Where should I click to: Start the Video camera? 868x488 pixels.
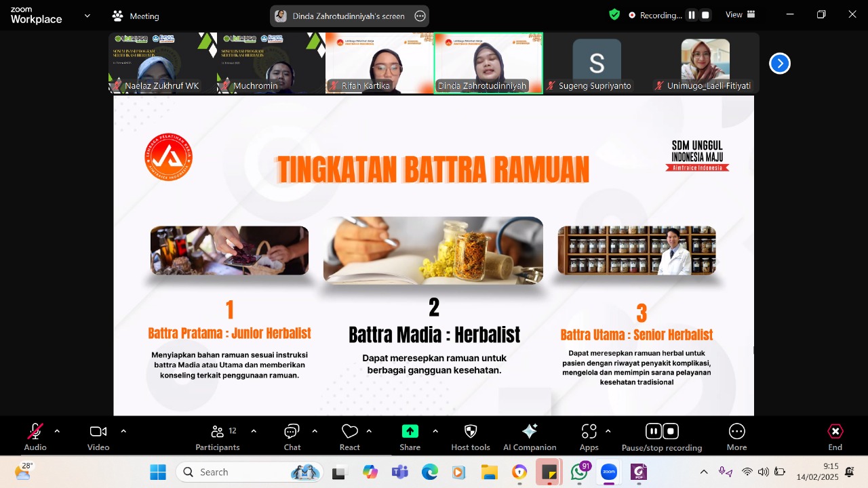click(98, 437)
